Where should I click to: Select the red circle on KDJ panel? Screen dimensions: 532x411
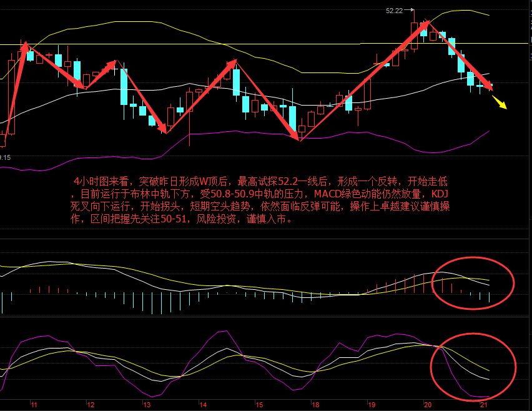coord(473,369)
